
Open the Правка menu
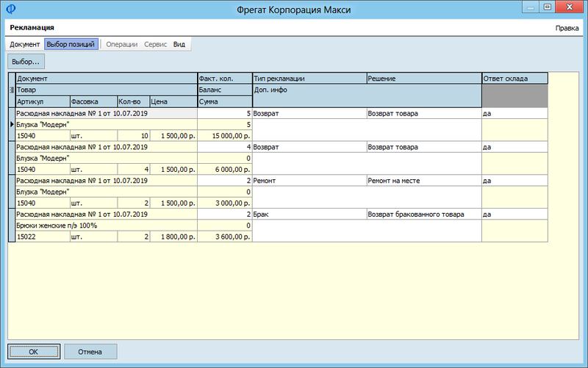[x=567, y=28]
